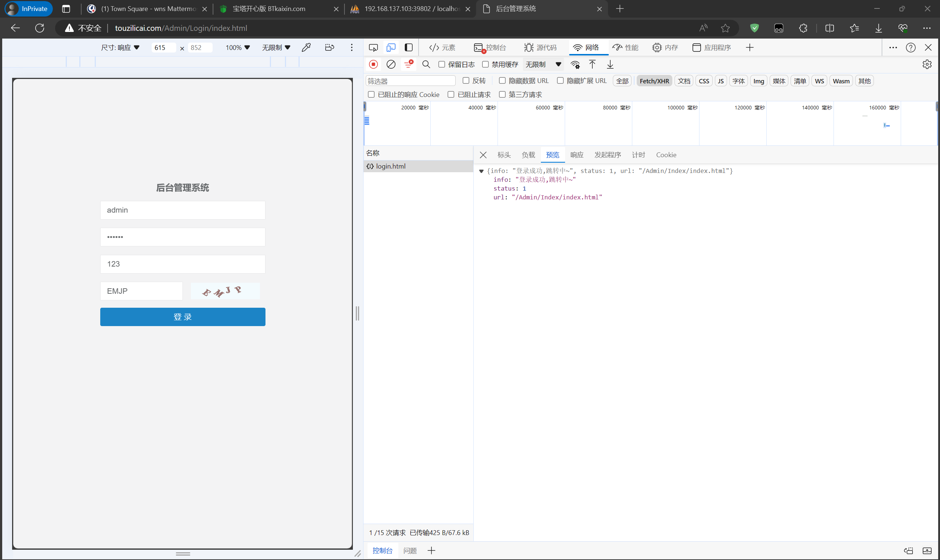The height and width of the screenshot is (560, 940).
Task: Open split screen icon in browser toolbar
Action: tap(829, 28)
